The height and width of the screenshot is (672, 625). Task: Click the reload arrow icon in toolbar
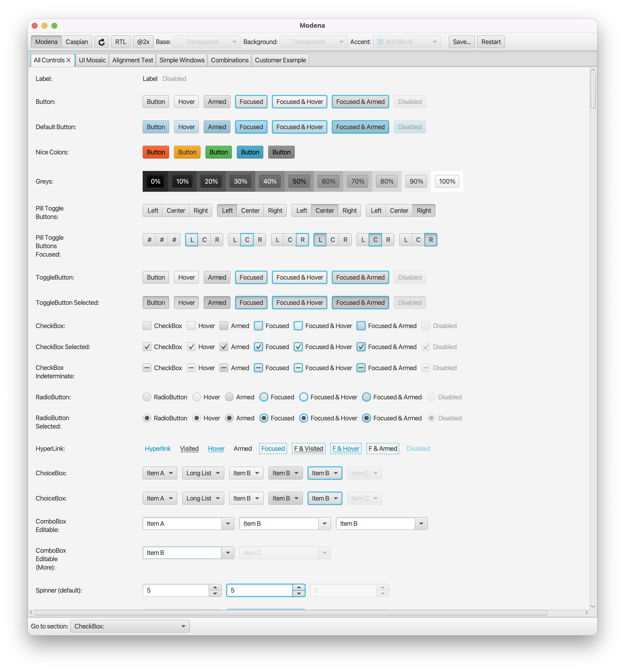101,42
